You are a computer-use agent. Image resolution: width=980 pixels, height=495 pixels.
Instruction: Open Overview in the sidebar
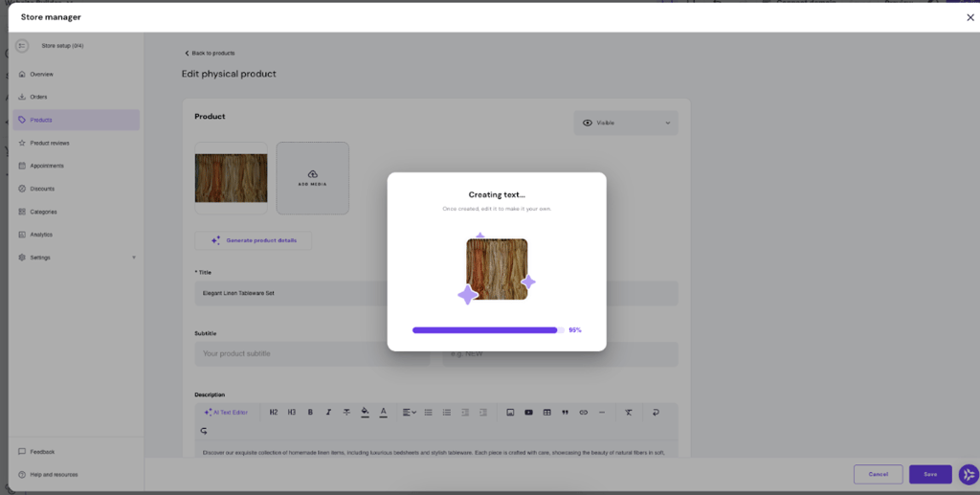(77, 75)
